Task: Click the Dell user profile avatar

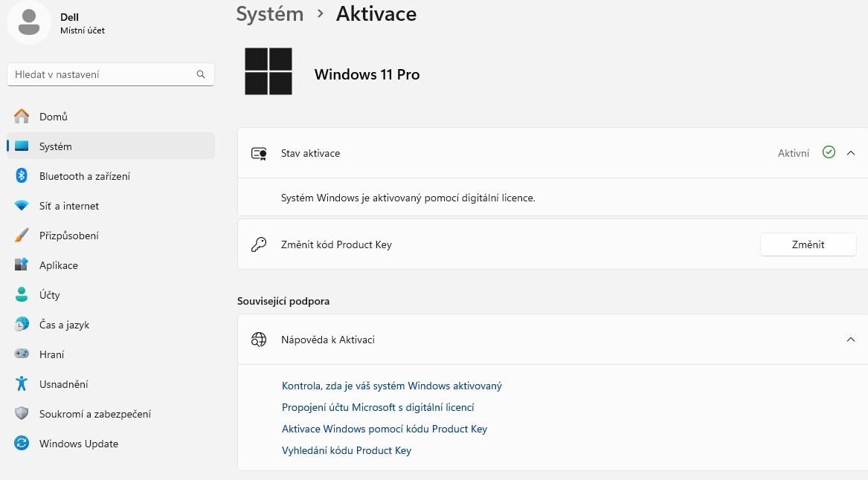Action: coord(28,22)
